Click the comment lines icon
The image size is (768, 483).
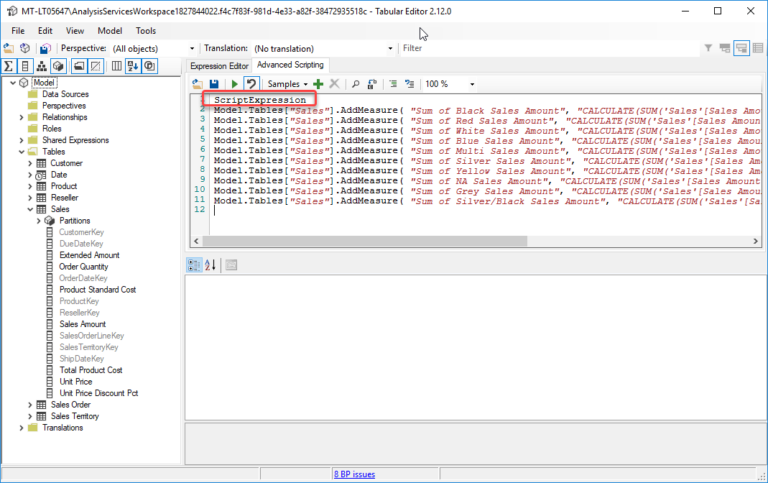[393, 84]
